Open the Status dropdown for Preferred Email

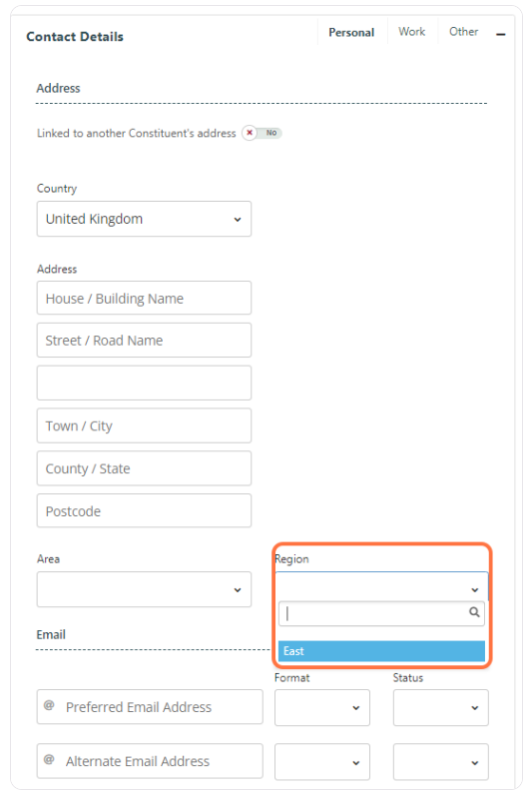(441, 708)
